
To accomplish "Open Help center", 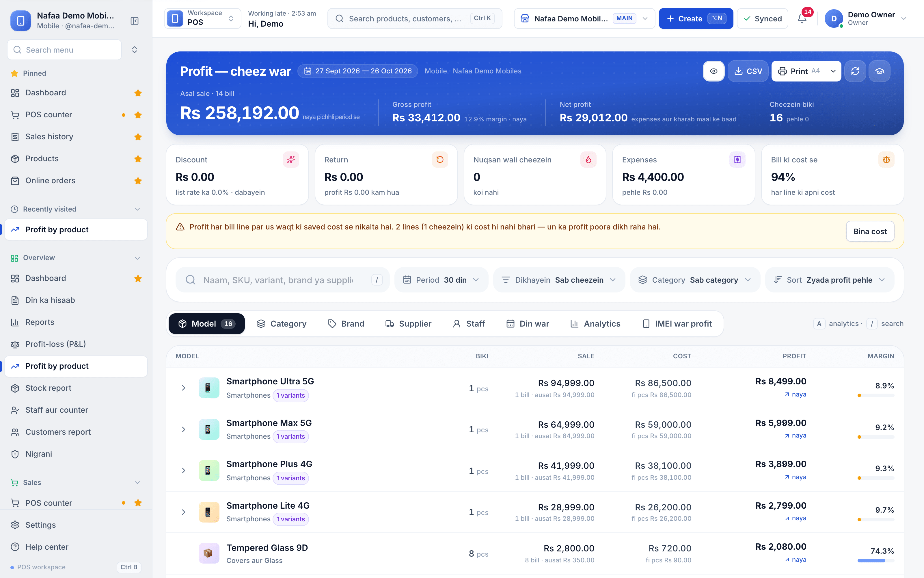I will (76, 547).
